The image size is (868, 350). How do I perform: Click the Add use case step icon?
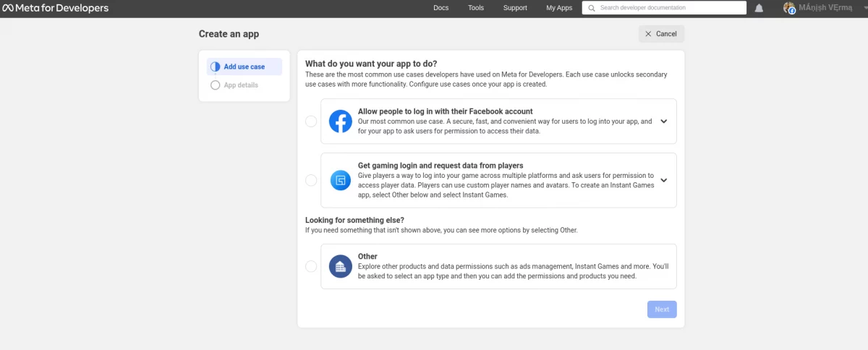(215, 67)
